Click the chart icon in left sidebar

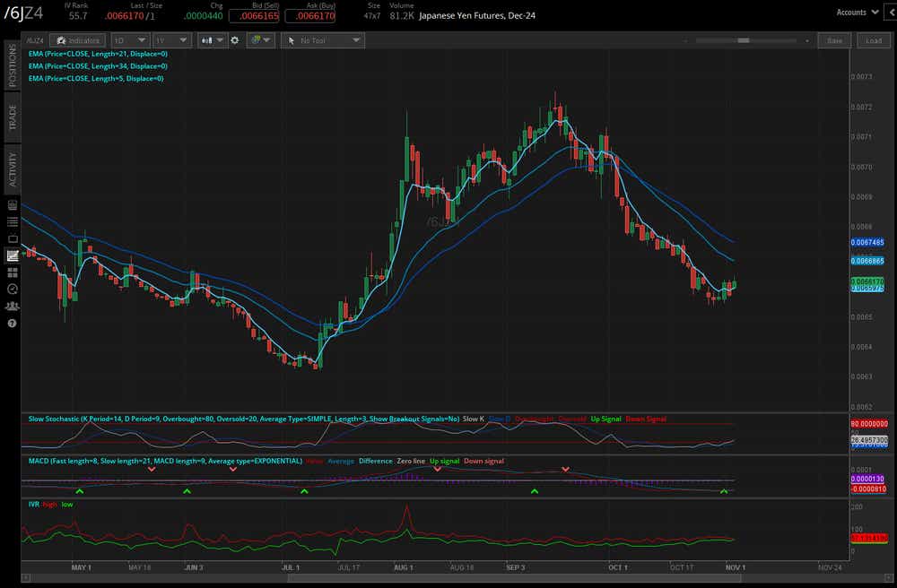pyautogui.click(x=13, y=255)
